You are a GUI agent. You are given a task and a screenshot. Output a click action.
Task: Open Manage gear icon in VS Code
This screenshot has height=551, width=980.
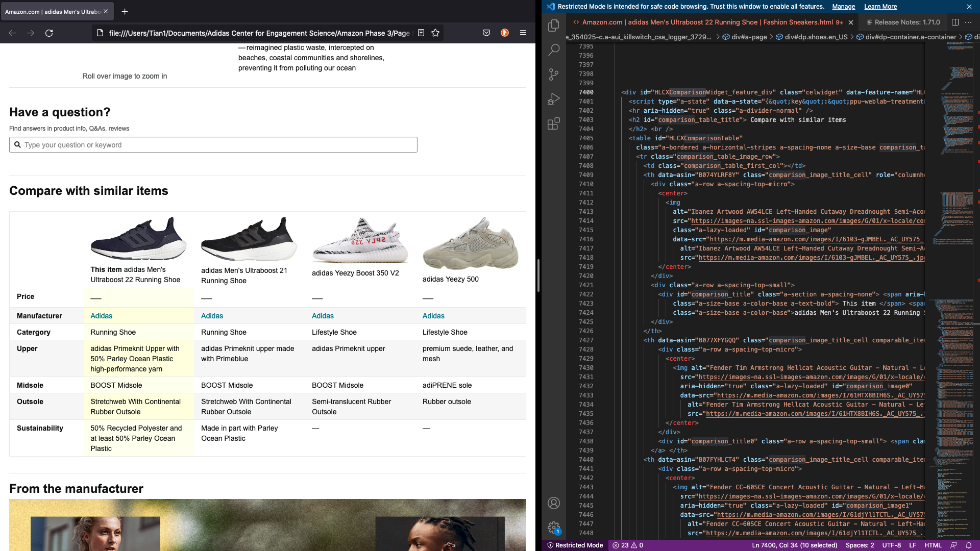pos(554,528)
